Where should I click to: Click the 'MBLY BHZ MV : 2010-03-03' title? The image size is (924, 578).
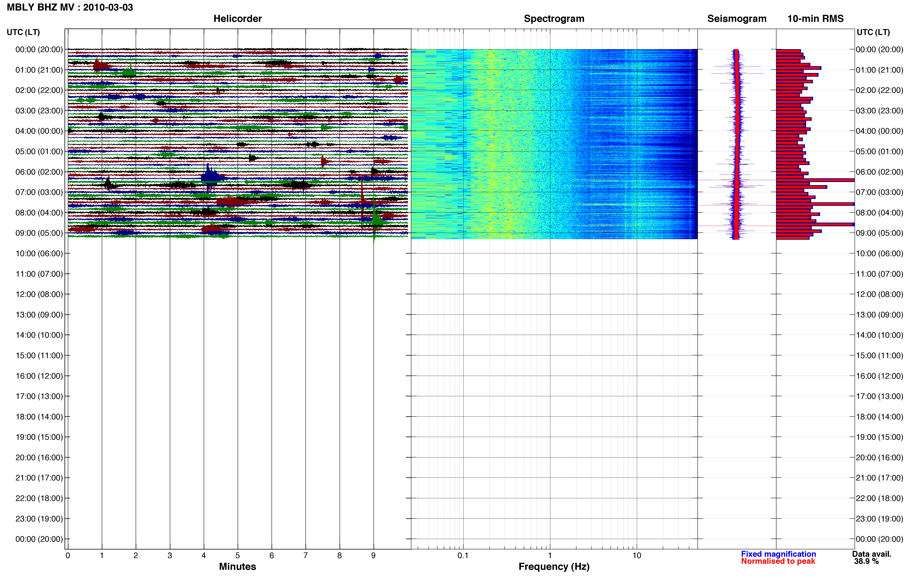pyautogui.click(x=70, y=7)
